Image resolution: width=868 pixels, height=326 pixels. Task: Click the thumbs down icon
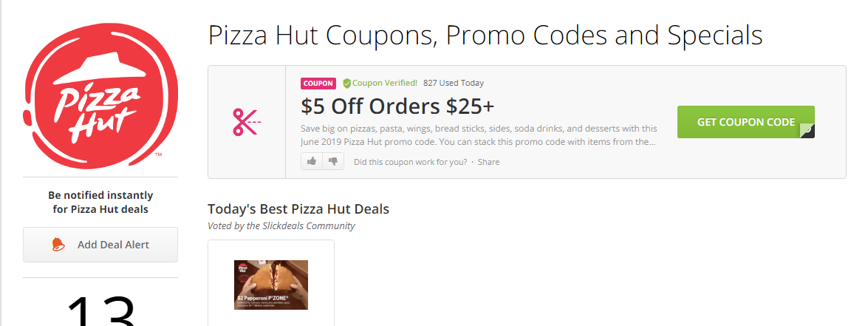pyautogui.click(x=333, y=161)
